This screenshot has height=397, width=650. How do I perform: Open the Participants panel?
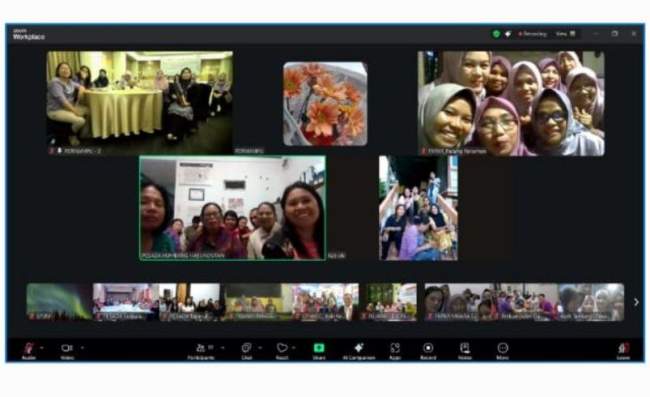coord(201,350)
